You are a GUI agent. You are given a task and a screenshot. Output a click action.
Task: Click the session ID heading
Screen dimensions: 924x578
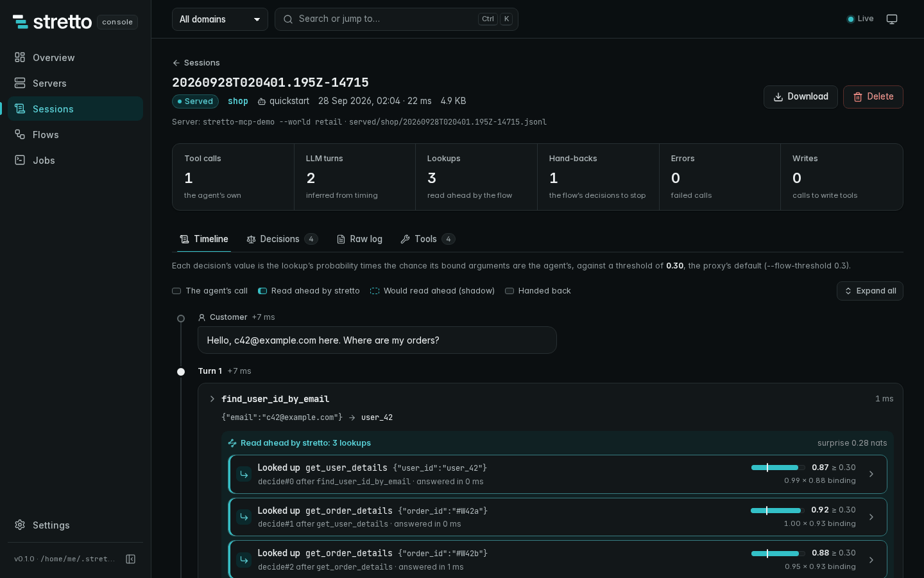tap(270, 82)
